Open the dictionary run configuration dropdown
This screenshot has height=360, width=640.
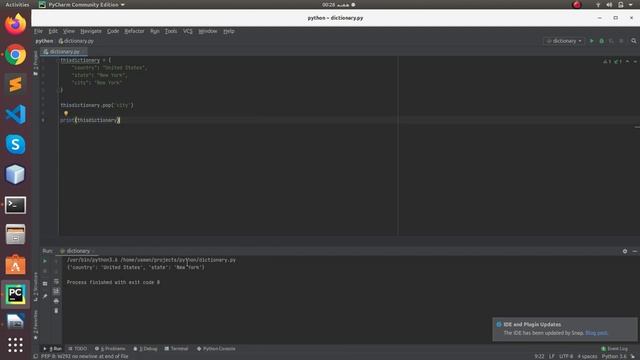pyautogui.click(x=564, y=41)
